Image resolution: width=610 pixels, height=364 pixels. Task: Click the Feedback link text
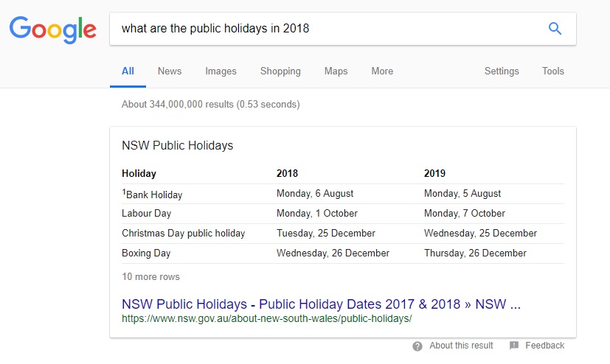coord(544,346)
